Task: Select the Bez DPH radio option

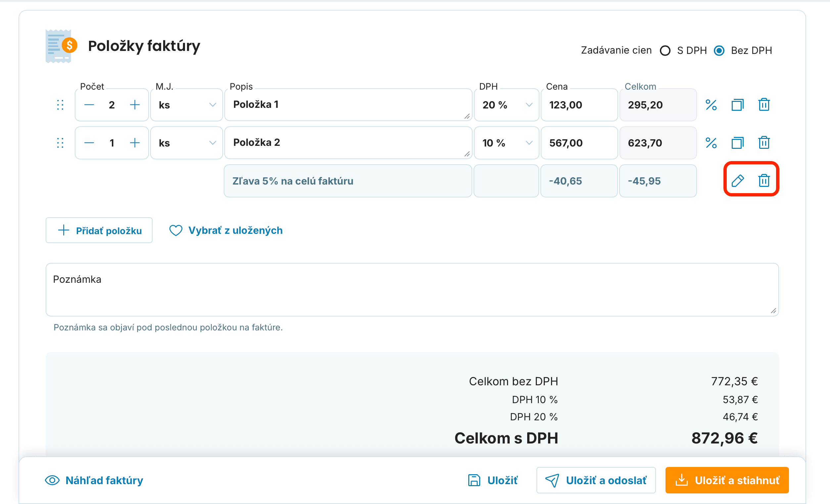Action: click(719, 51)
